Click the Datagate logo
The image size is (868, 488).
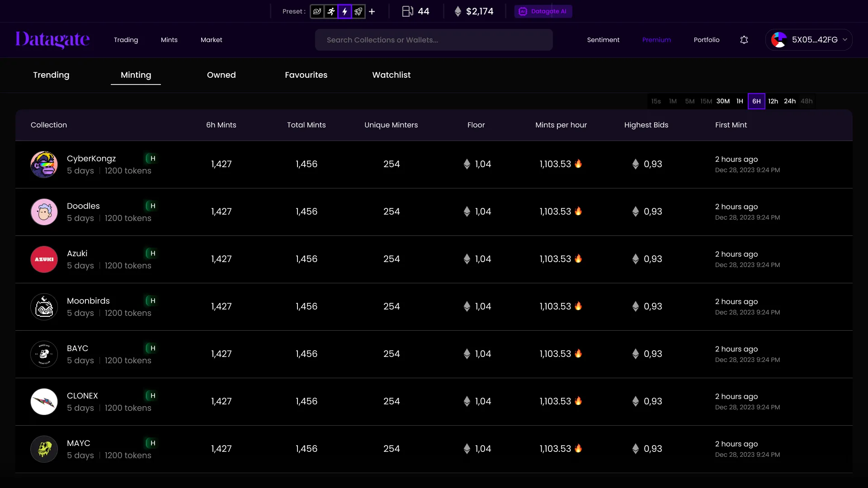[x=52, y=40]
